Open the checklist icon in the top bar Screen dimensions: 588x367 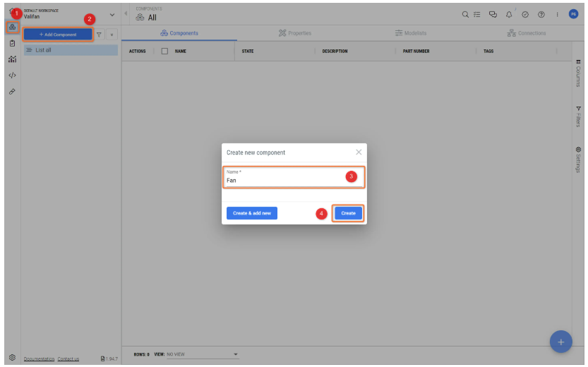(x=477, y=14)
